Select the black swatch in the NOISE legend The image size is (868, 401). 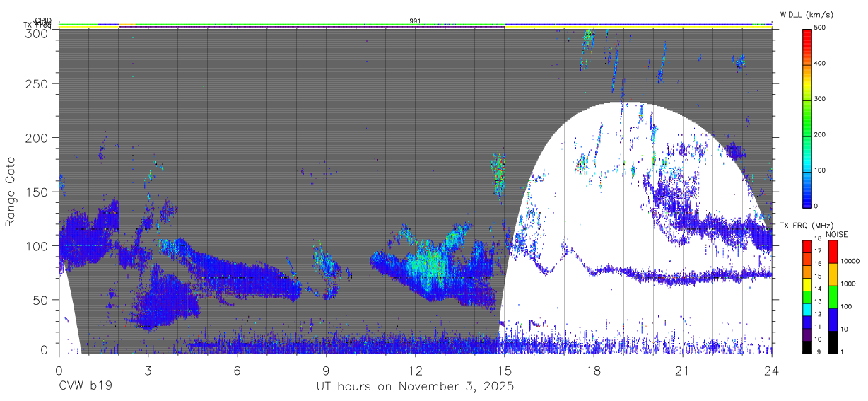point(832,342)
